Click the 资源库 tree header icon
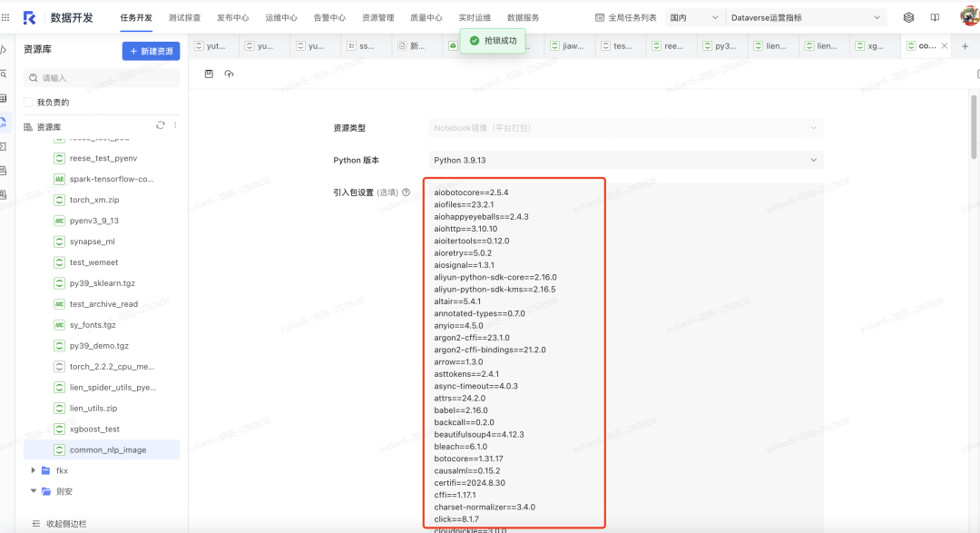Image resolution: width=980 pixels, height=533 pixels. (x=28, y=127)
